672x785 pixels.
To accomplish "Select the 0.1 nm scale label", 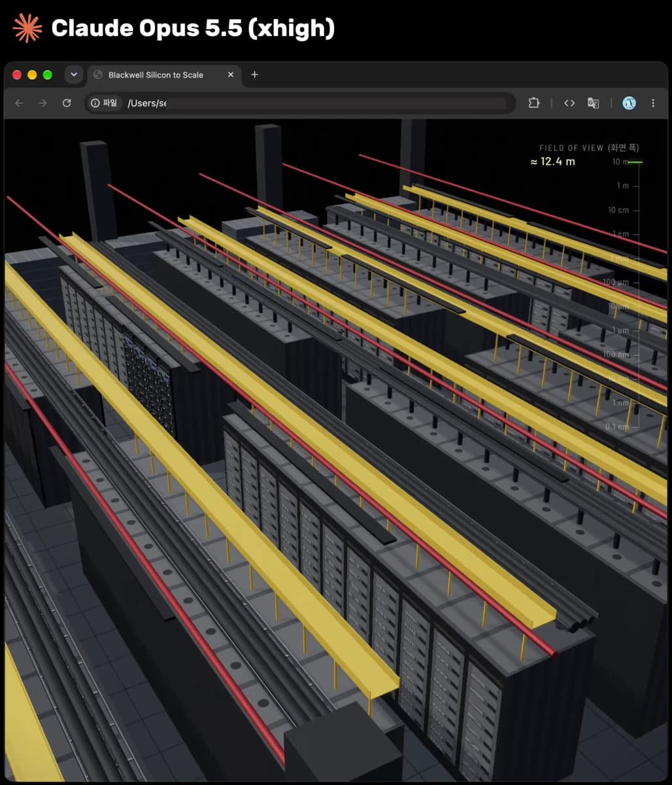I will pyautogui.click(x=617, y=427).
